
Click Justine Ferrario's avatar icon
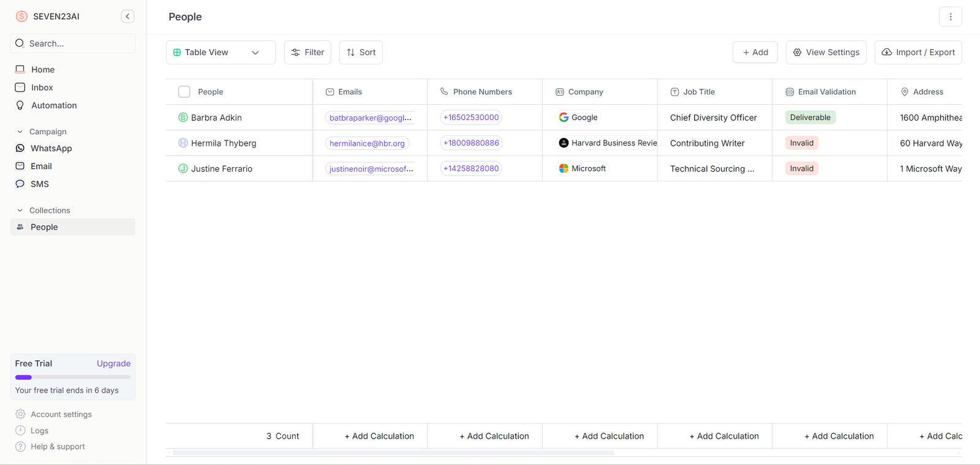click(x=183, y=168)
